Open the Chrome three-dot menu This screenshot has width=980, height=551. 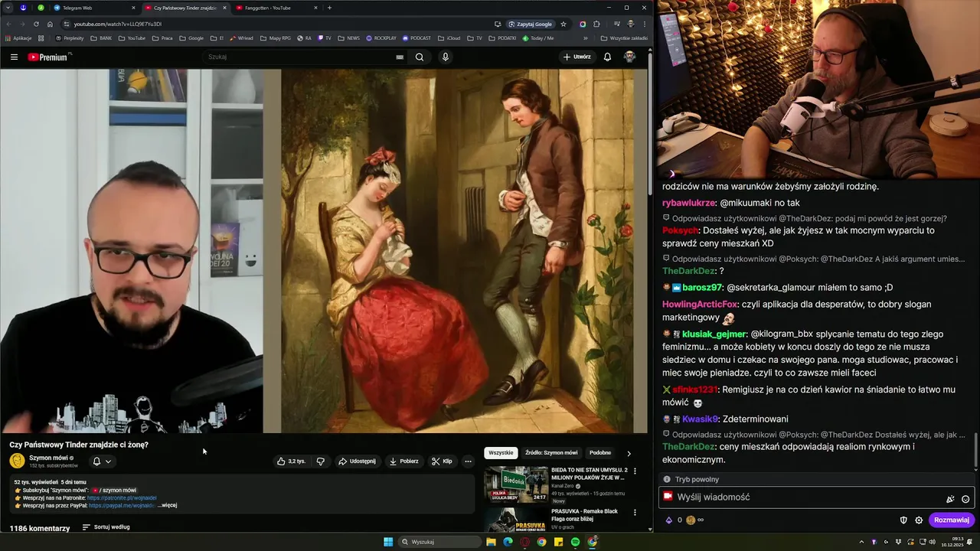pyautogui.click(x=644, y=24)
